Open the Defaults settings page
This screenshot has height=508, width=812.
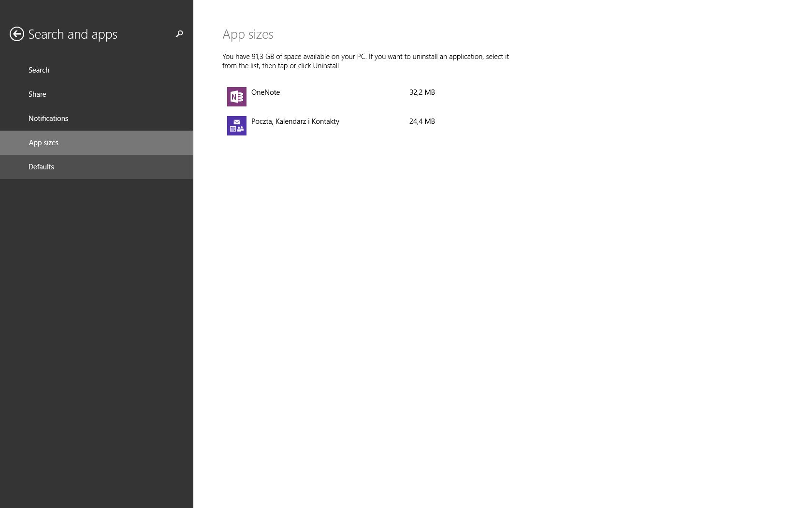[97, 167]
